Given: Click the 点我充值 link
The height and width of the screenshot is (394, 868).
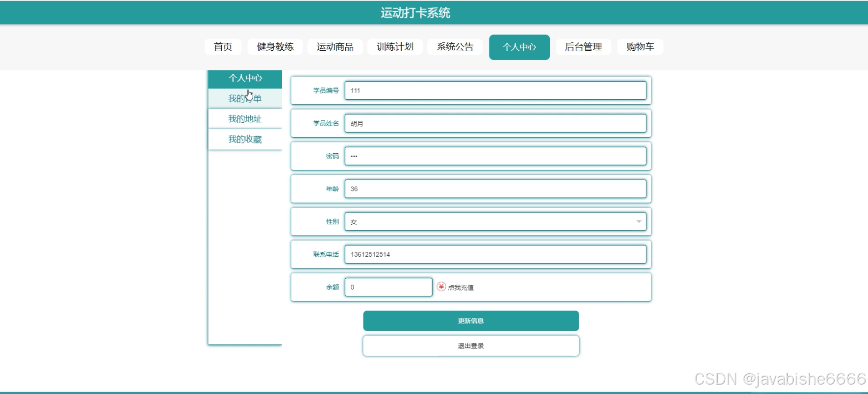Looking at the screenshot, I should pyautogui.click(x=461, y=287).
